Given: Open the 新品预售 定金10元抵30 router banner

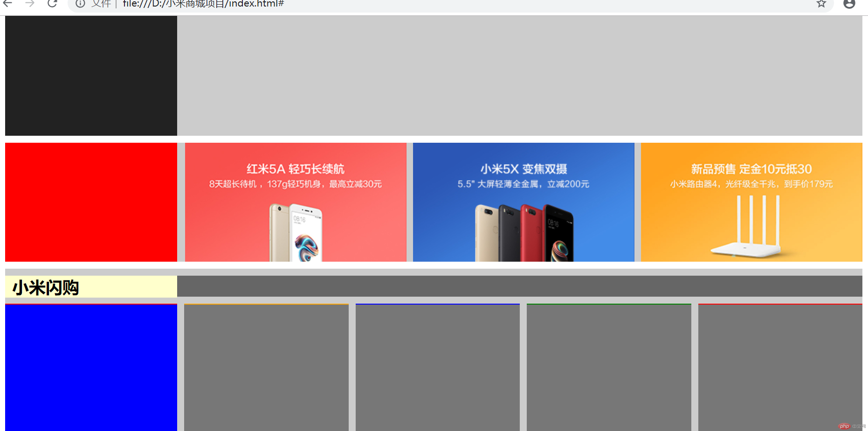Looking at the screenshot, I should coord(751,202).
